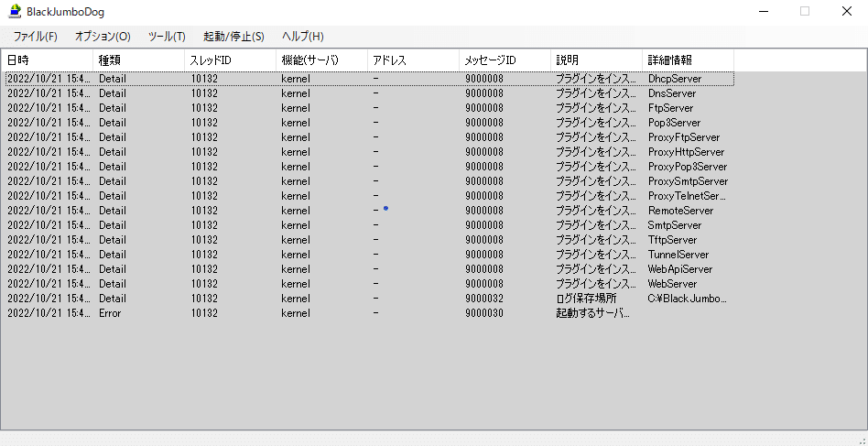Viewport: 868px width, 446px height.
Task: Click the 詳細情報 column header
Action: 689,60
